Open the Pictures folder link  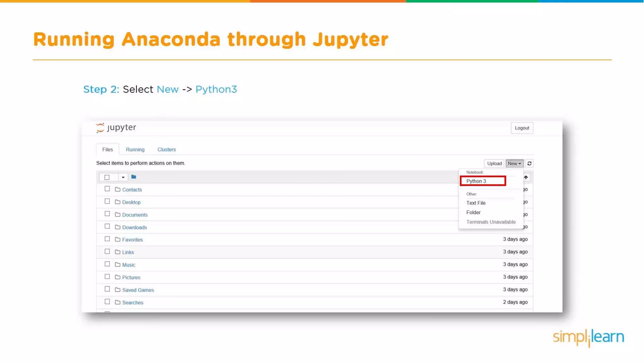[x=131, y=277]
